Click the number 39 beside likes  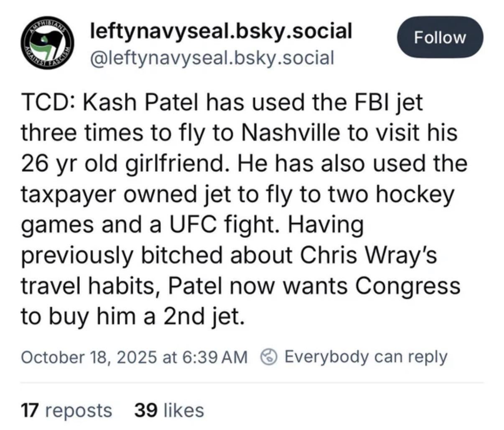coord(145,410)
